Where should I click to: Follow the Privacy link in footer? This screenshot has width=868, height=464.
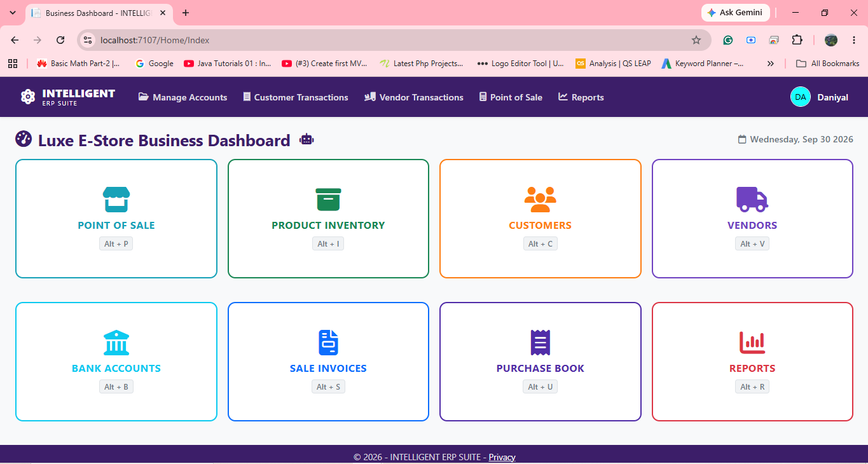502,457
